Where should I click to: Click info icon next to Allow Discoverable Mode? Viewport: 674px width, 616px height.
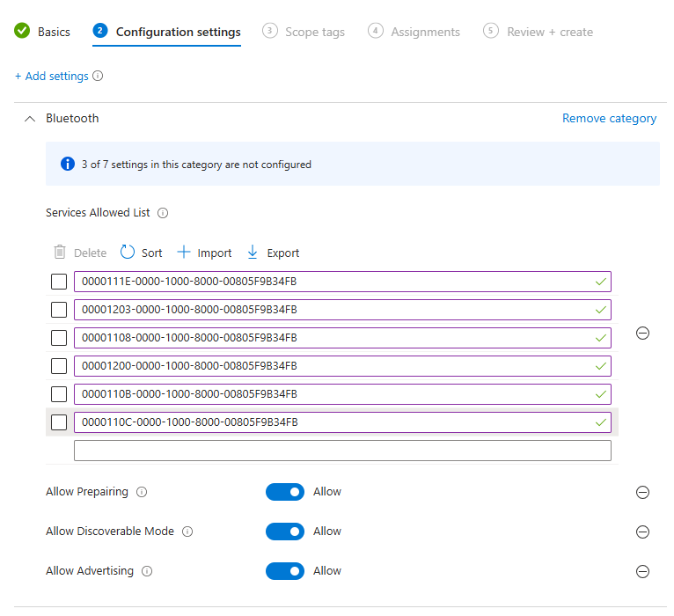tap(187, 532)
